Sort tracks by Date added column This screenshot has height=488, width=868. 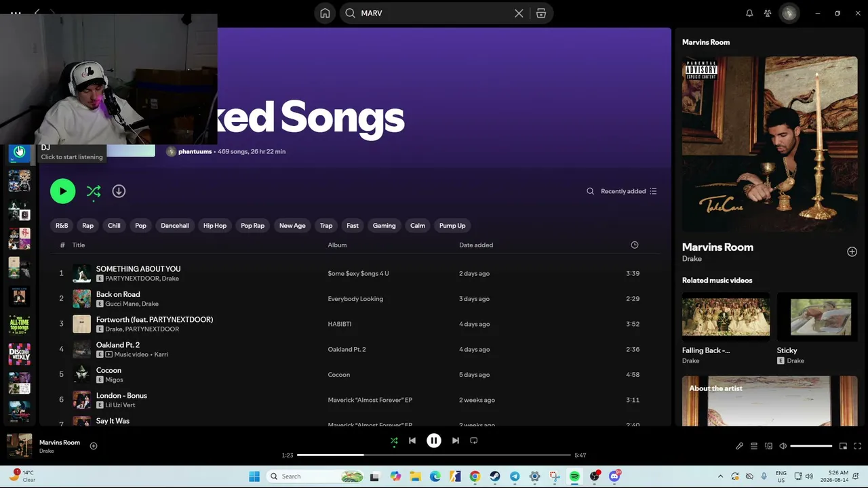tap(476, 245)
